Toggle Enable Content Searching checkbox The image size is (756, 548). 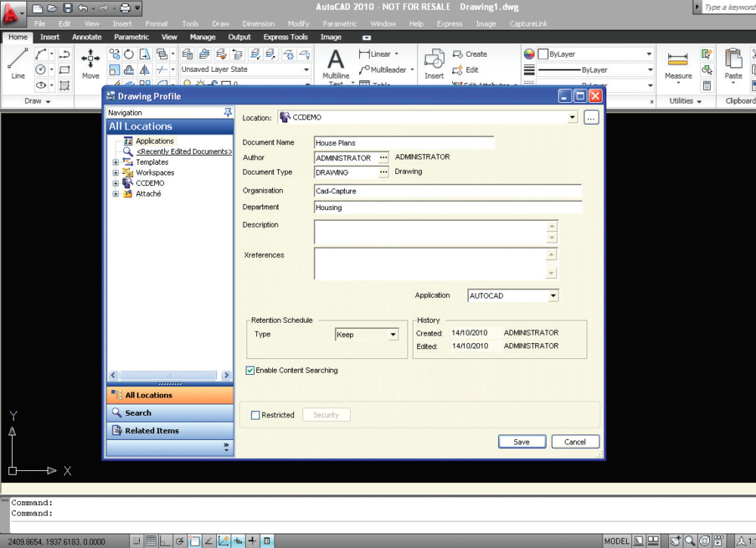point(249,370)
